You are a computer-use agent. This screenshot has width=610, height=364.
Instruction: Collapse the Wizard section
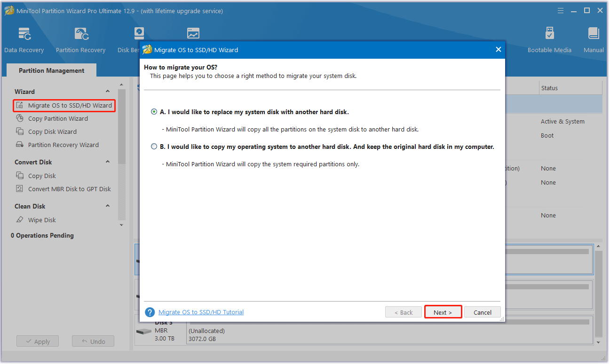(x=108, y=91)
